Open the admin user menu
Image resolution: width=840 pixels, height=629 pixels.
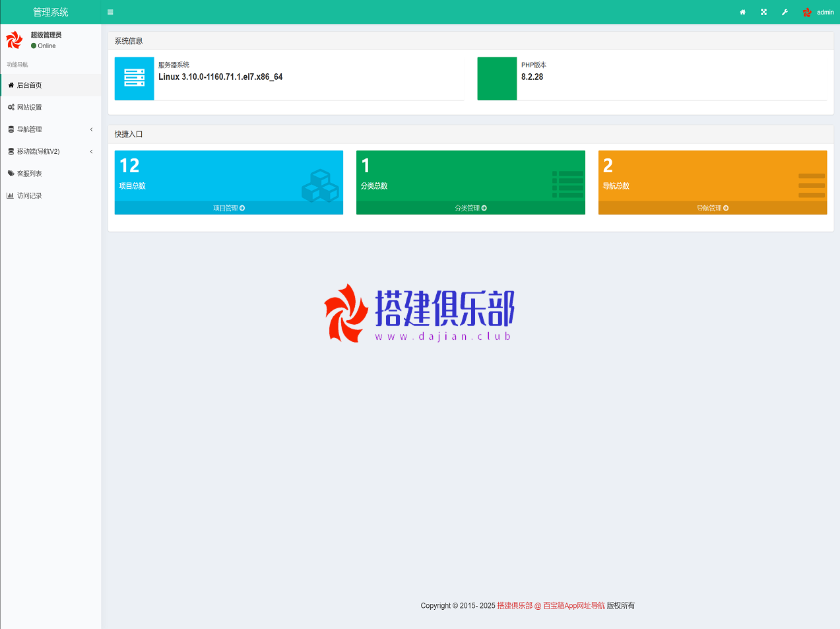(818, 12)
